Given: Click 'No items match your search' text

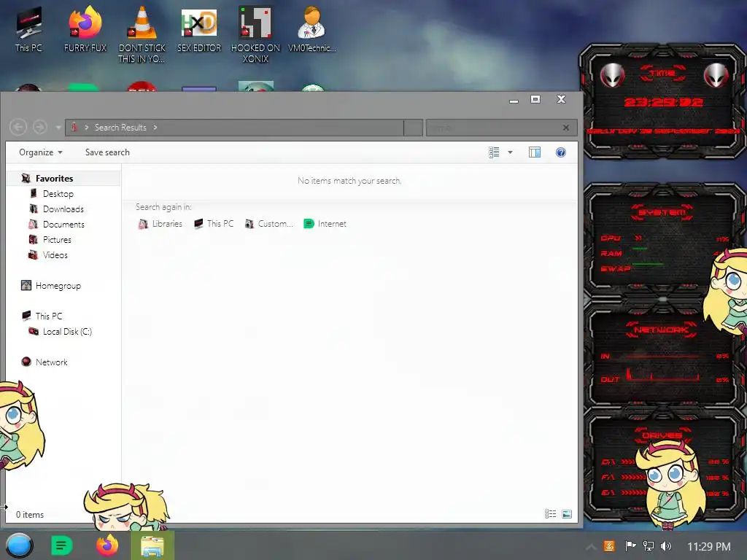Looking at the screenshot, I should [349, 181].
